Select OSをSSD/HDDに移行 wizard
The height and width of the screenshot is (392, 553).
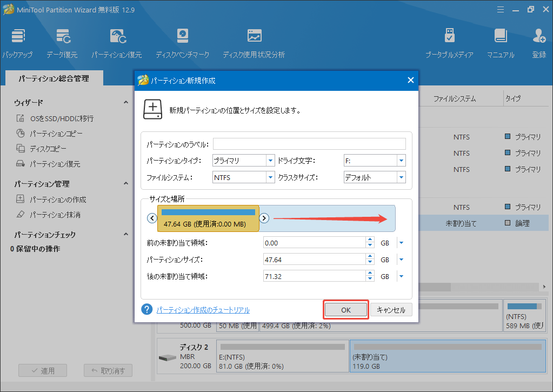(x=55, y=118)
